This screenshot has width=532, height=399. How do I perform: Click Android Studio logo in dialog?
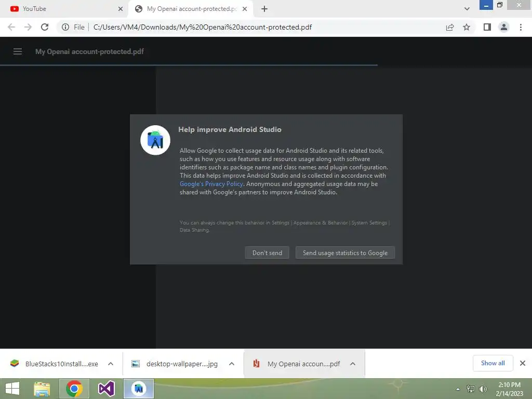tap(155, 140)
